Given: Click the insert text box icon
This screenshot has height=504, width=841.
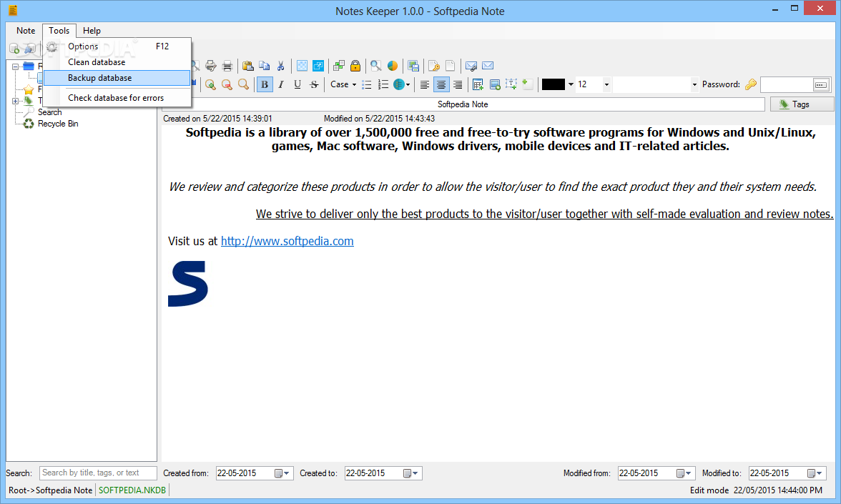Looking at the screenshot, I should pos(511,84).
